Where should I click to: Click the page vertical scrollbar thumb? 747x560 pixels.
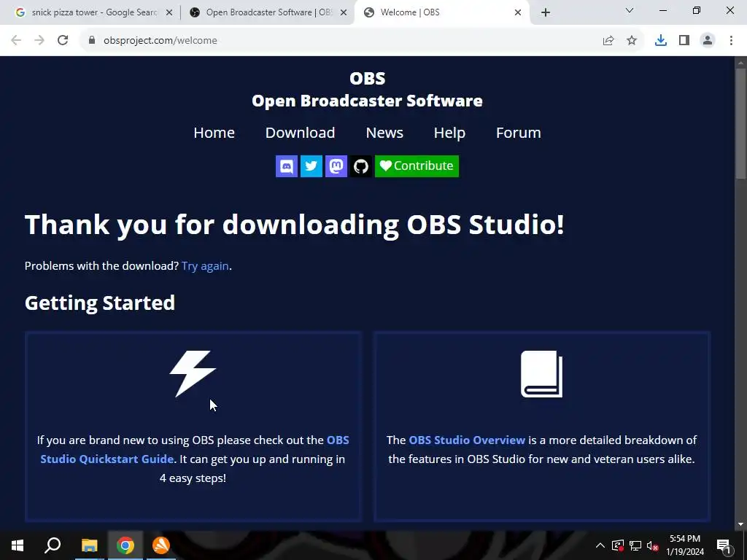tap(740, 124)
